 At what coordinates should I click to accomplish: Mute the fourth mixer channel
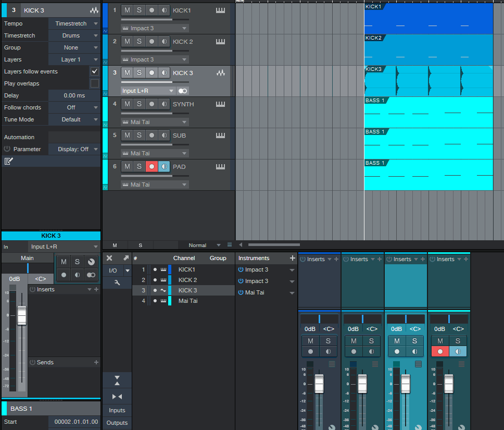pyautogui.click(x=440, y=341)
